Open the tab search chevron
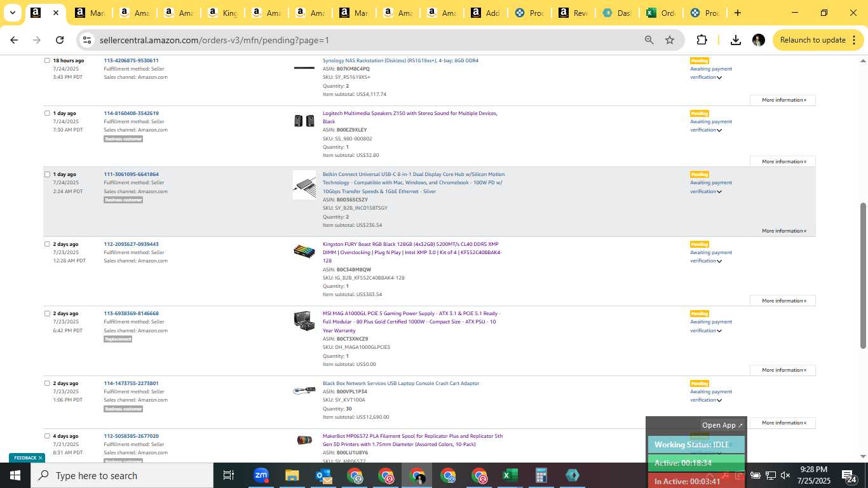Image resolution: width=868 pixels, height=488 pixels. pos(12,13)
